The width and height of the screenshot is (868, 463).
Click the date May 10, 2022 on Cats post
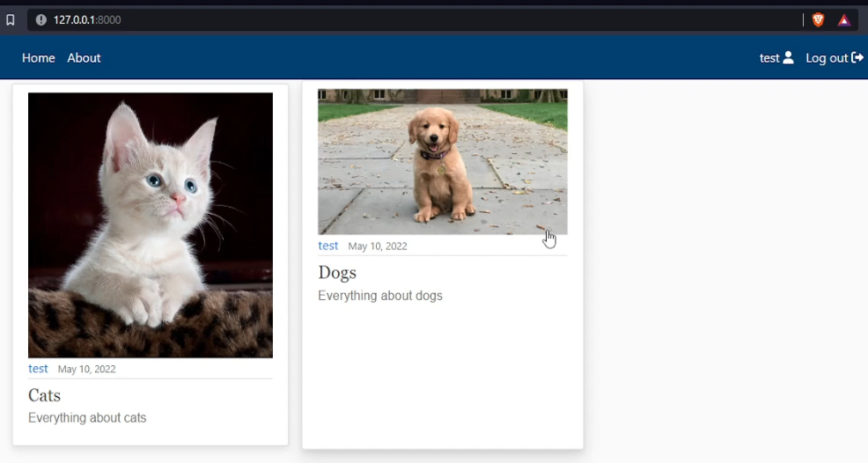[87, 370]
